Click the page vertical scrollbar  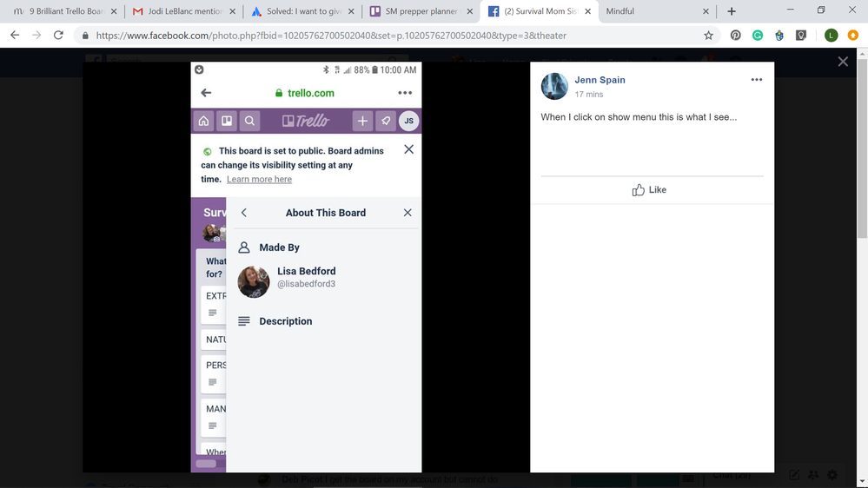pos(863,149)
